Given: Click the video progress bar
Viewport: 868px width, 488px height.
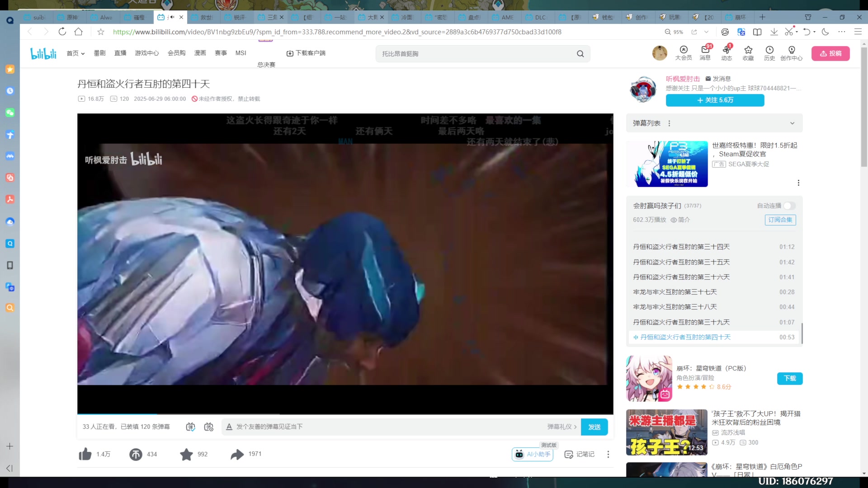Looking at the screenshot, I should pos(345,414).
